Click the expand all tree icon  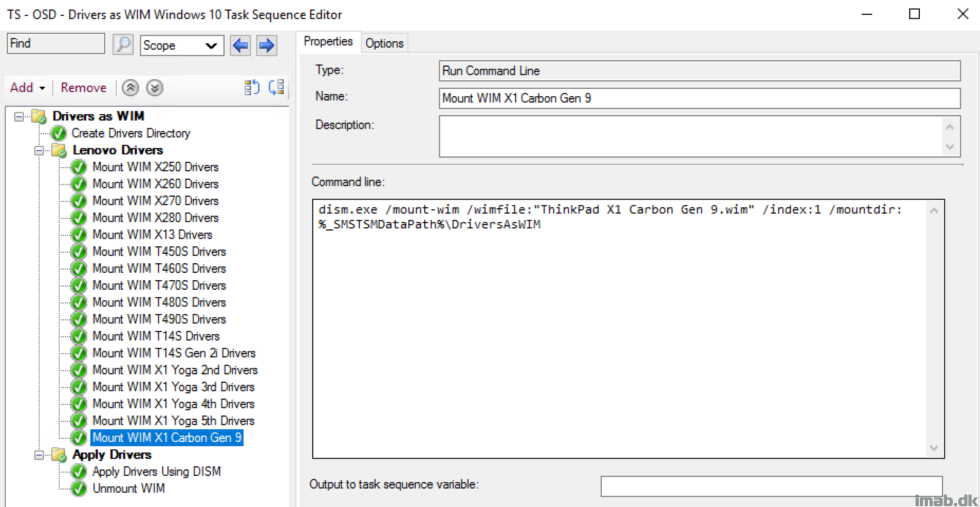[252, 88]
